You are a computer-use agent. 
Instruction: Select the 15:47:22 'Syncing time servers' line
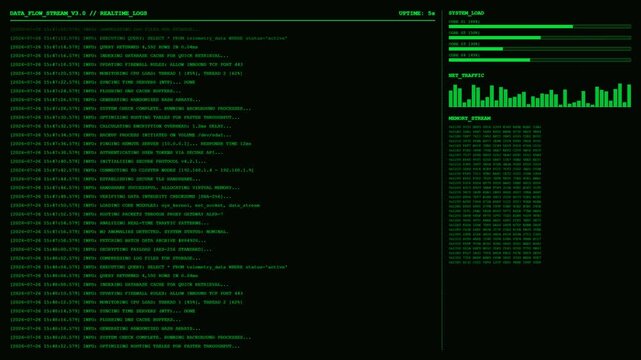click(103, 82)
